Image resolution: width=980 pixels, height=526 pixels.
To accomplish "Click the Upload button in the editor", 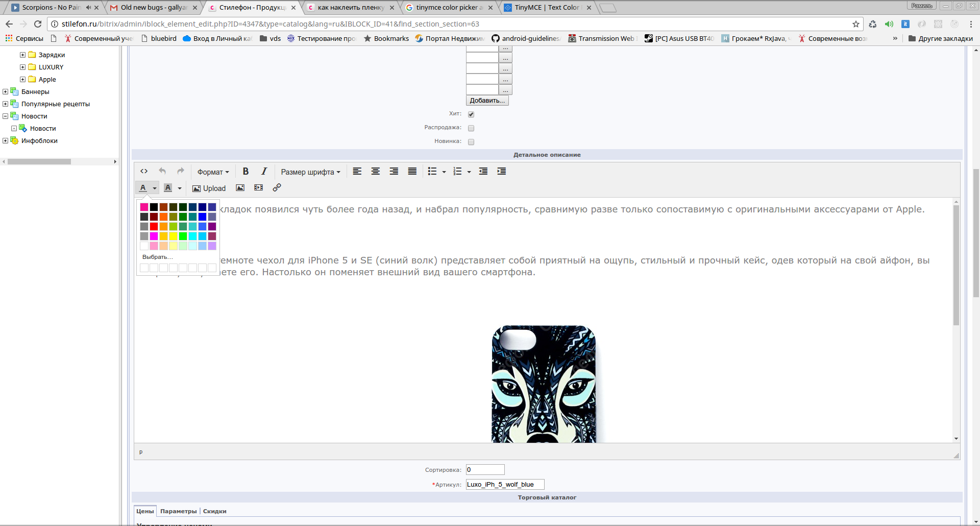I will tap(209, 188).
